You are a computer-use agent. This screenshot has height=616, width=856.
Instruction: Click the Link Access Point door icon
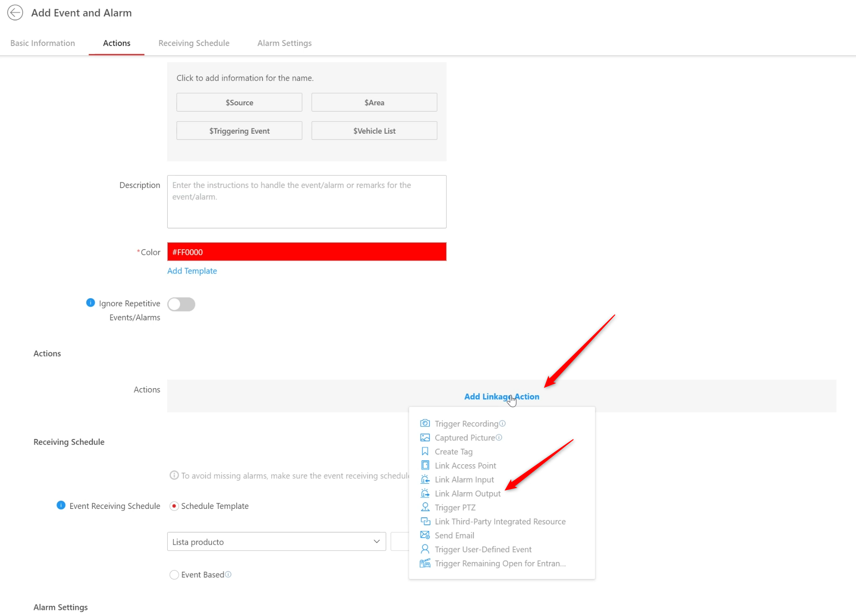click(x=425, y=465)
